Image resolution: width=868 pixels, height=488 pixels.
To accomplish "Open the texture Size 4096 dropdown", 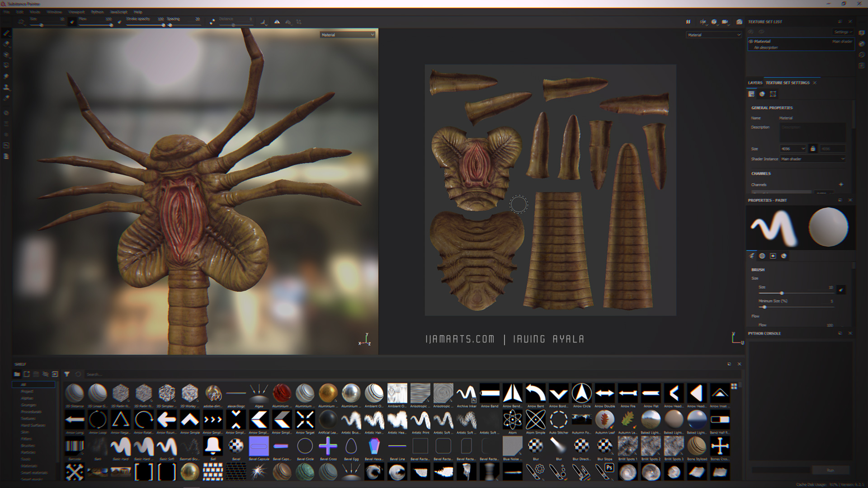I will 793,149.
